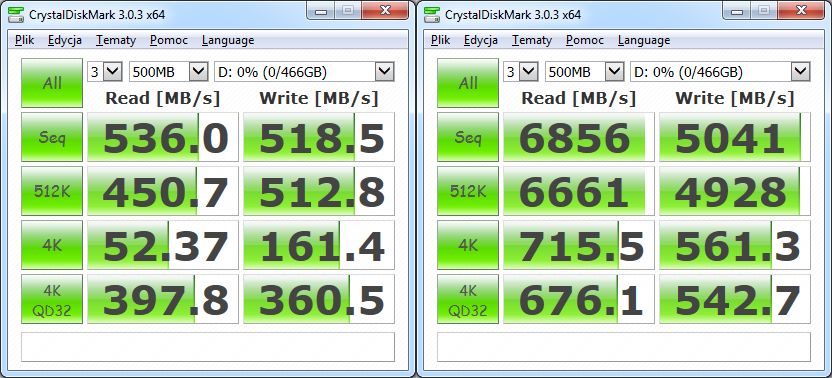Start Seq test in left window
Viewport: 832px width, 378px height.
(52, 137)
